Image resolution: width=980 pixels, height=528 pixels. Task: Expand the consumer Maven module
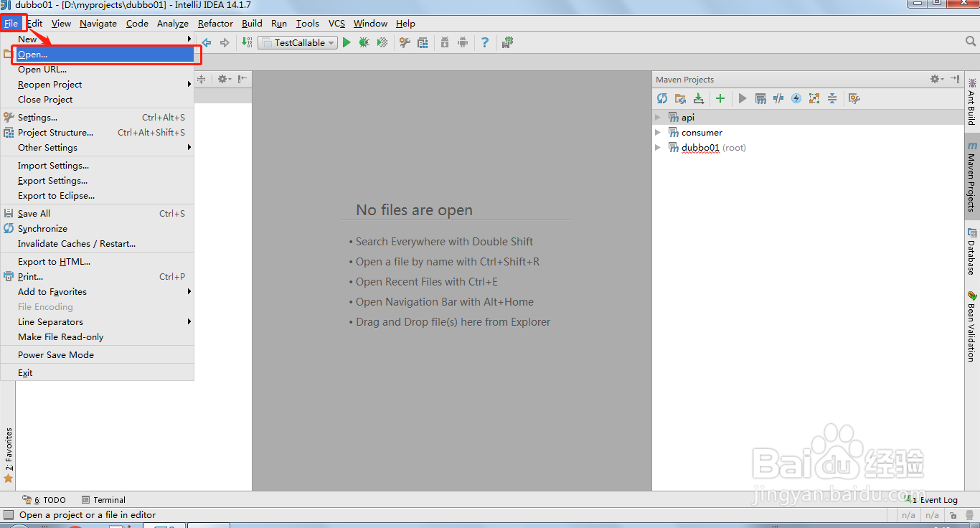click(x=658, y=132)
